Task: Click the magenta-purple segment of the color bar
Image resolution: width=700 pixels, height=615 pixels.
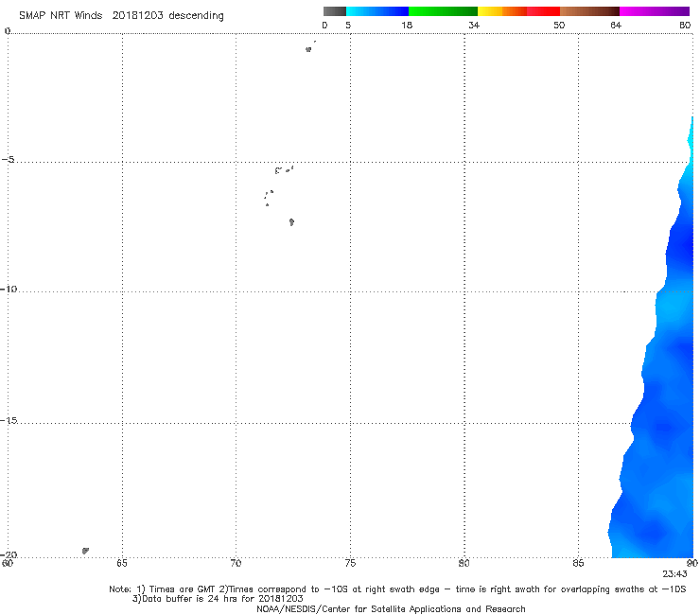Action: (655, 11)
